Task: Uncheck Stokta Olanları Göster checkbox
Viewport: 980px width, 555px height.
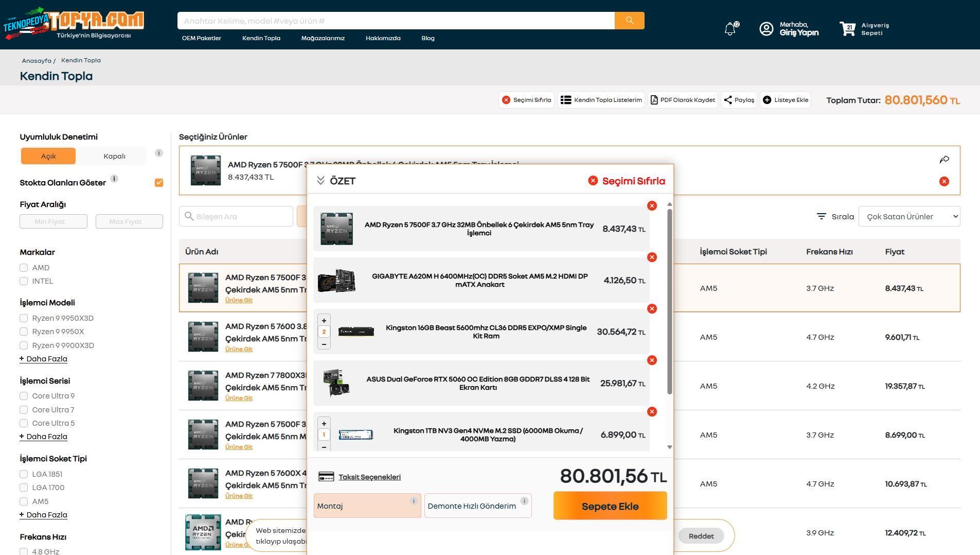Action: coord(159,183)
